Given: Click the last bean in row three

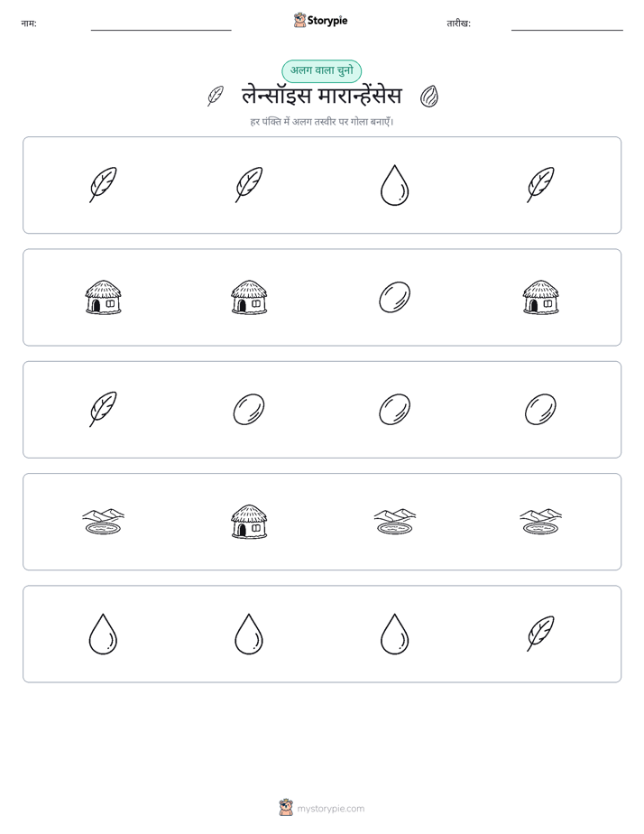Looking at the screenshot, I should [540, 410].
